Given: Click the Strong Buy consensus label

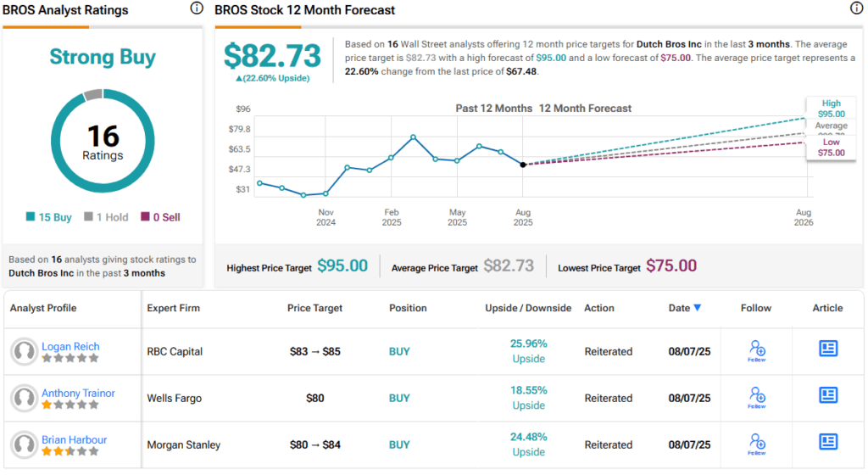Looking at the screenshot, I should tap(103, 57).
